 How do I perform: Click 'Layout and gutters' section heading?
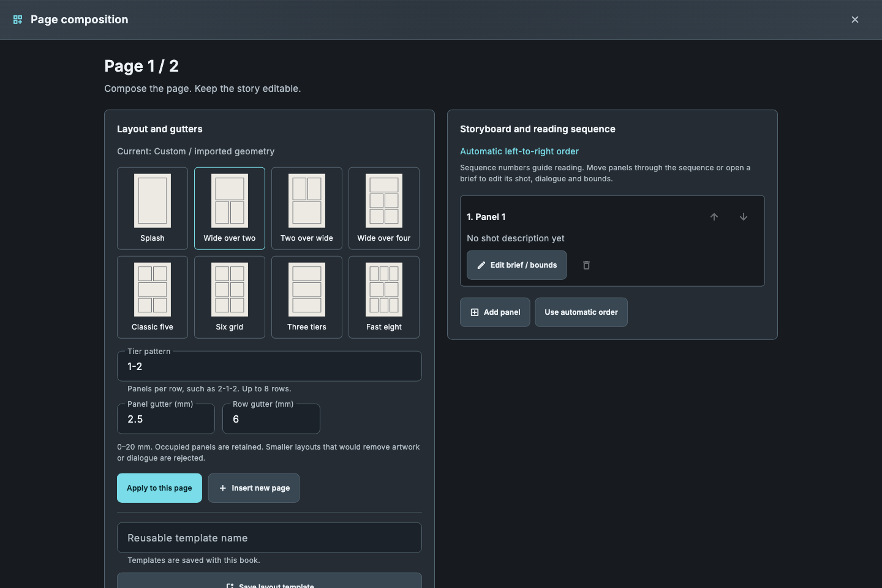point(160,129)
